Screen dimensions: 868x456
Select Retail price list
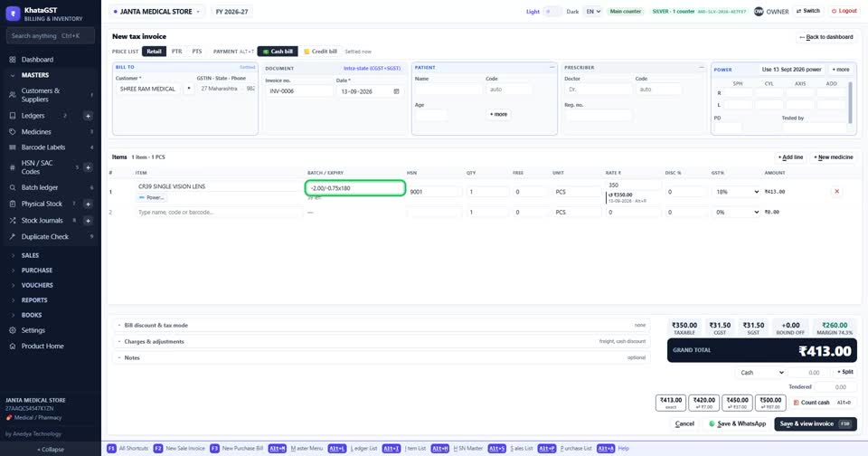(154, 52)
